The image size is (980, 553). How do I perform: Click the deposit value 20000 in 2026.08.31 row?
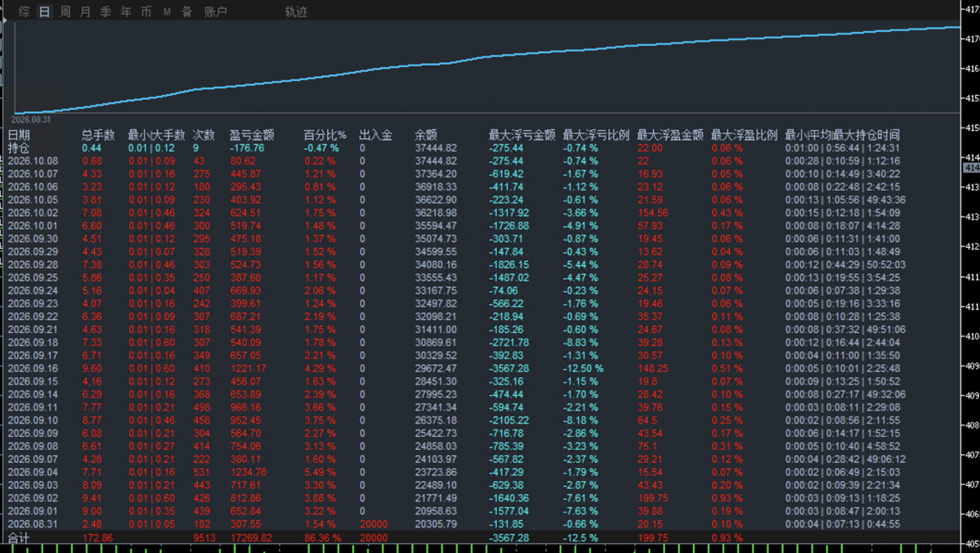(374, 524)
